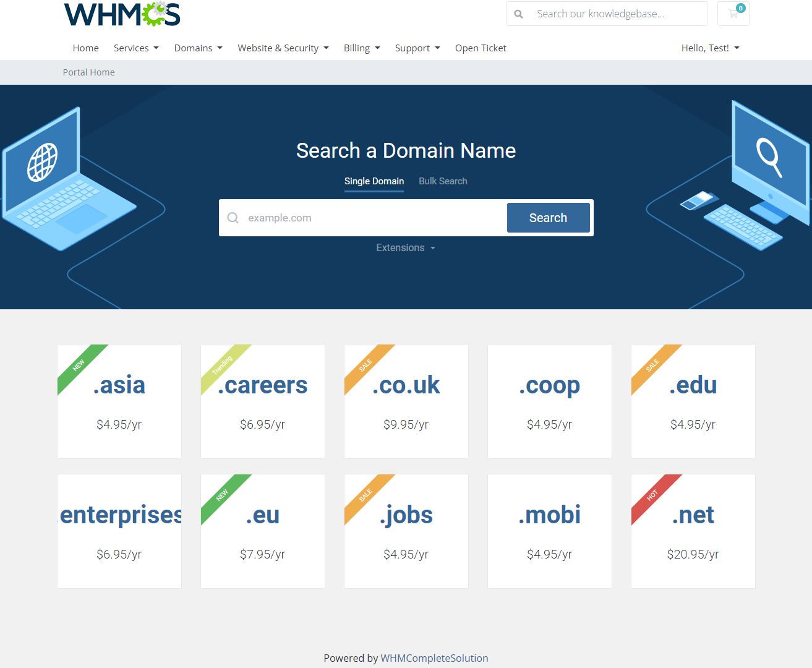Expand the Support dropdown menu
Screen dimensions: 812x668
[417, 48]
